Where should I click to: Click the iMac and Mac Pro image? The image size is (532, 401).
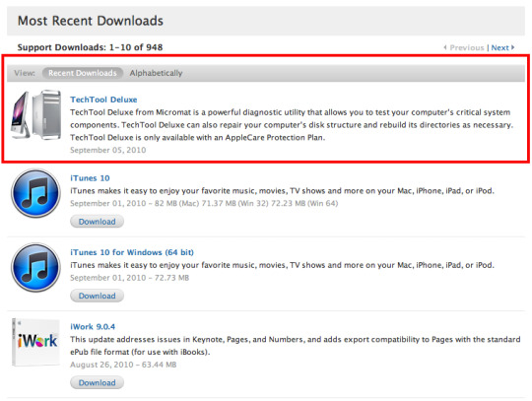(36, 115)
